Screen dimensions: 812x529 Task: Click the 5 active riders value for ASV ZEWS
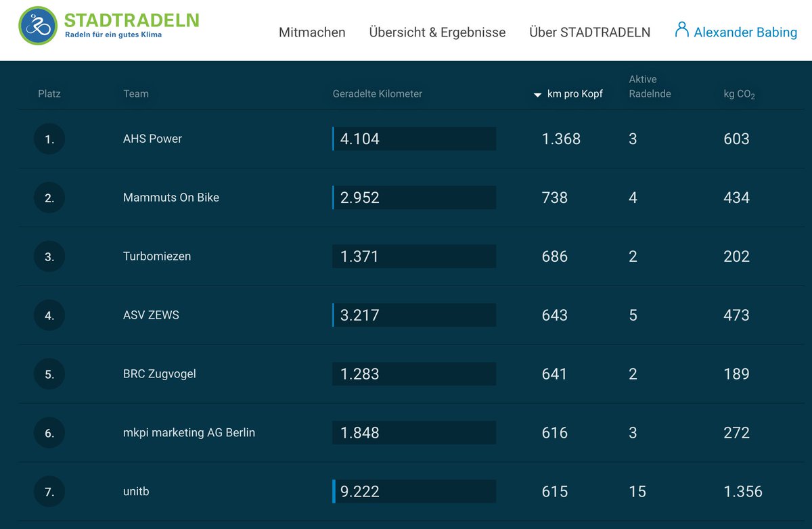633,315
